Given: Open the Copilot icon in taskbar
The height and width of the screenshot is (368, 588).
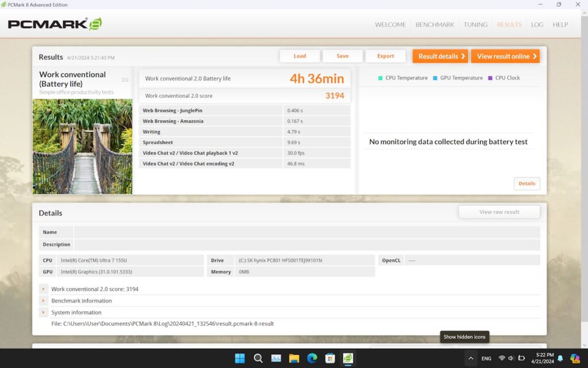Looking at the screenshot, I should (x=575, y=359).
